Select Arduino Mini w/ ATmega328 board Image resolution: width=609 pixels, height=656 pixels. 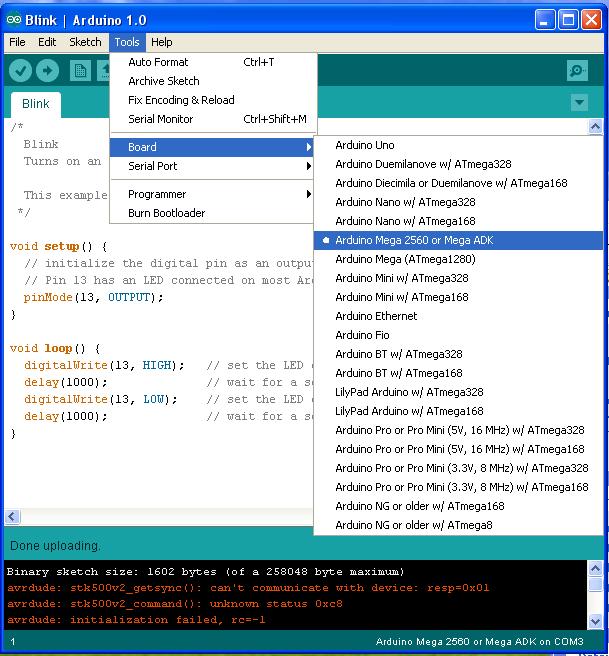(458, 278)
